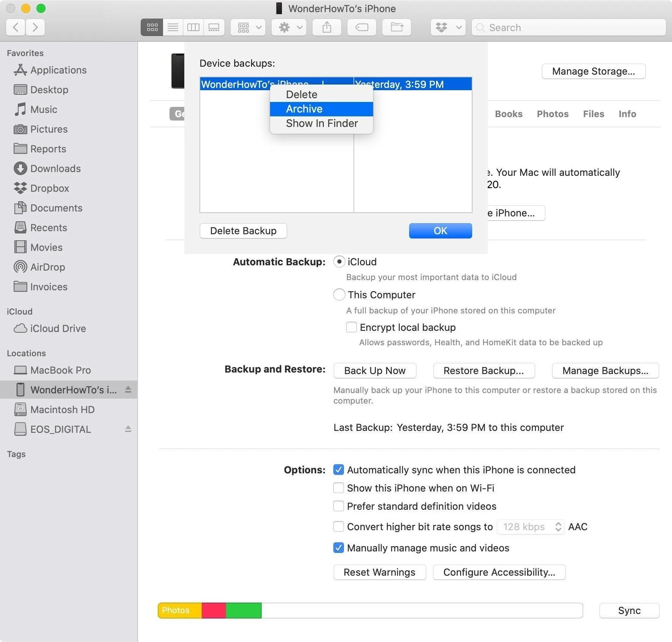Choose Delete from the context menu
Viewport: 672px width, 642px height.
[321, 95]
